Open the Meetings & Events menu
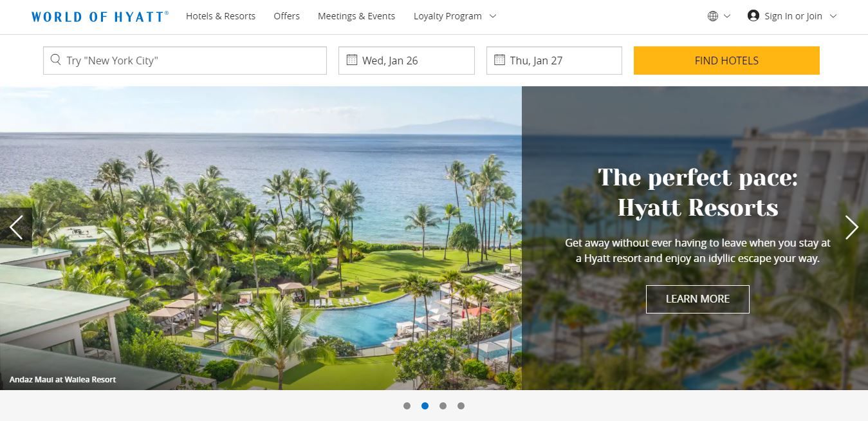Screen dimensions: 868x421 tap(356, 16)
